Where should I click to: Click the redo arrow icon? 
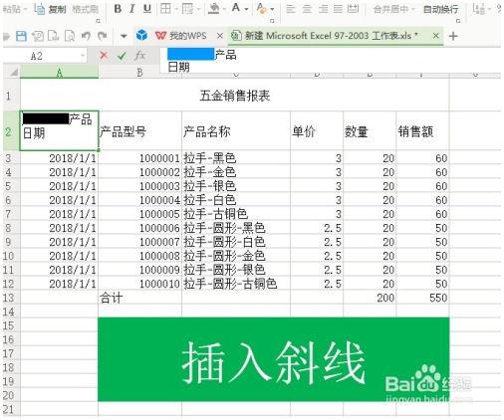point(103,36)
